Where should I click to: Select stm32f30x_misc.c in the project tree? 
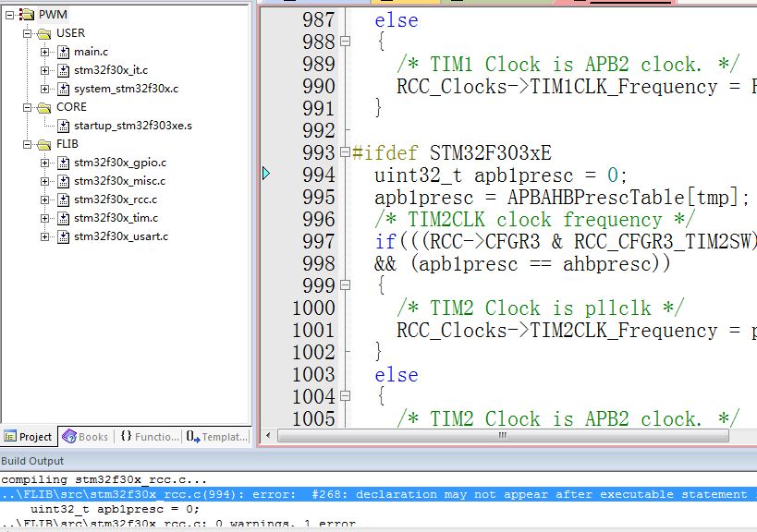pyautogui.click(x=119, y=181)
